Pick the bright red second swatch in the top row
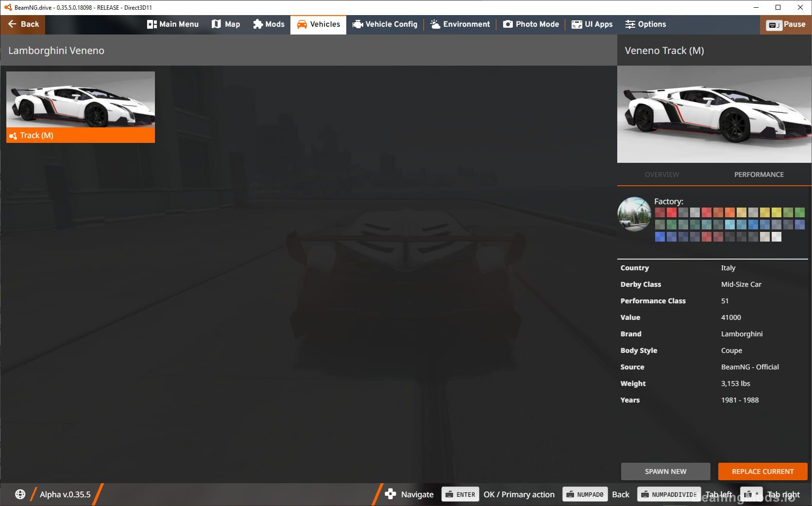Viewport: 812px width, 506px height. [x=672, y=212]
